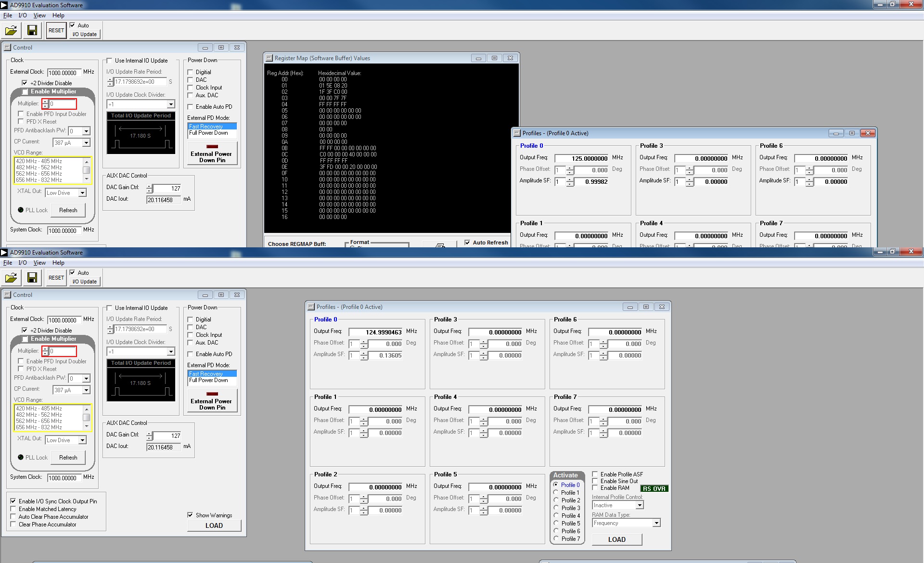Screen dimensions: 924x563
Task: Open the View menu in the top window
Action: click(x=39, y=15)
